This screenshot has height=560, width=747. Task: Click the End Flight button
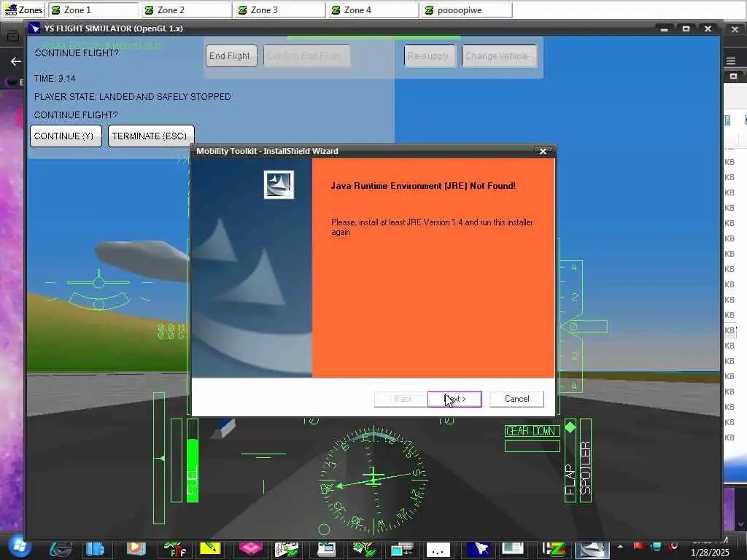coord(231,55)
